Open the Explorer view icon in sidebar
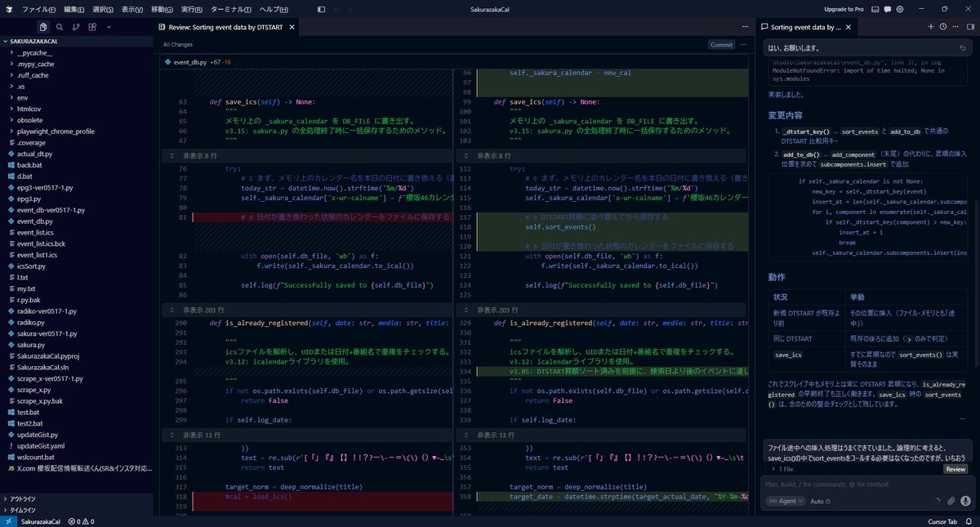The height and width of the screenshot is (527, 980). (42, 27)
